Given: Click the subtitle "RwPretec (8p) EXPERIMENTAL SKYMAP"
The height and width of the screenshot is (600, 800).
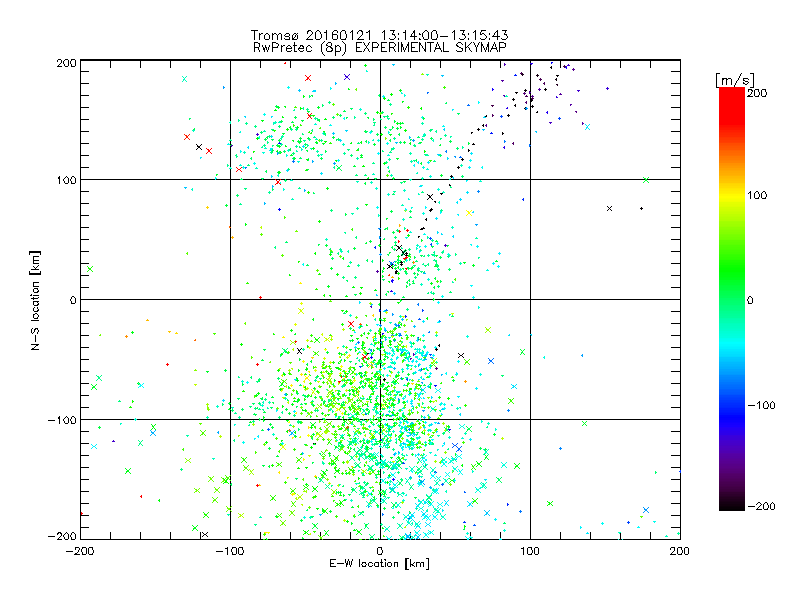Looking at the screenshot, I should 379,48.
